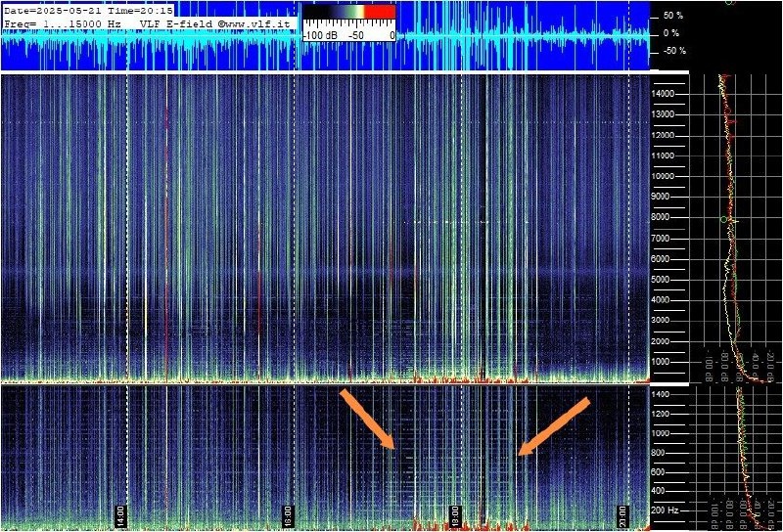Select the "-50" color scale label
Viewport: 783px width, 532px height.
pyautogui.click(x=356, y=36)
